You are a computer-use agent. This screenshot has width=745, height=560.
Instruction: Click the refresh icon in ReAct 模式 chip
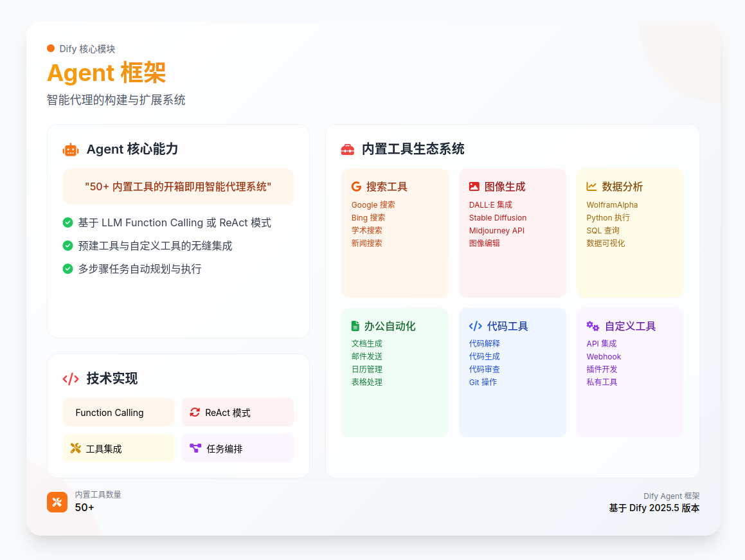(195, 412)
